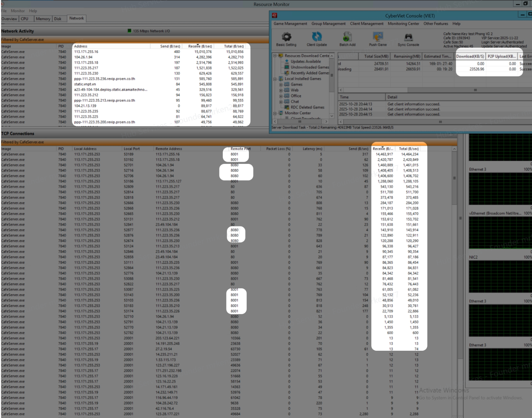This screenshot has width=532, height=418.
Task: Sort by Download(KB/S) column header
Action: [470, 56]
